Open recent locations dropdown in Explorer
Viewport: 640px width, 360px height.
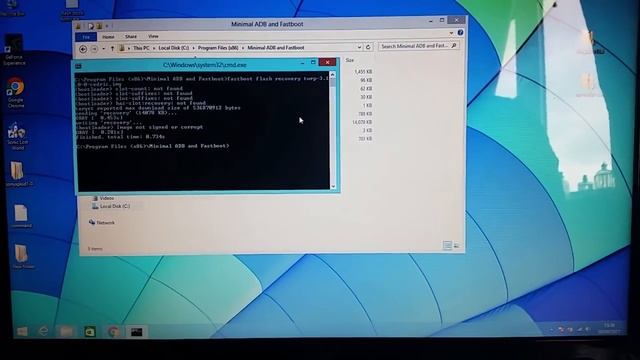coord(103,49)
